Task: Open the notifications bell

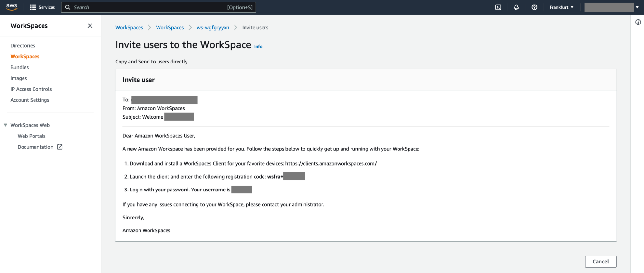Action: 516,7
